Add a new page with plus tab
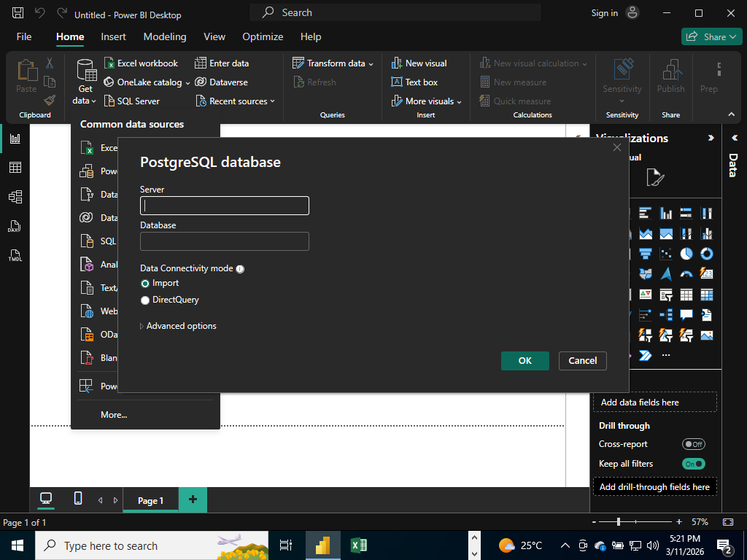747x560 pixels. (193, 499)
